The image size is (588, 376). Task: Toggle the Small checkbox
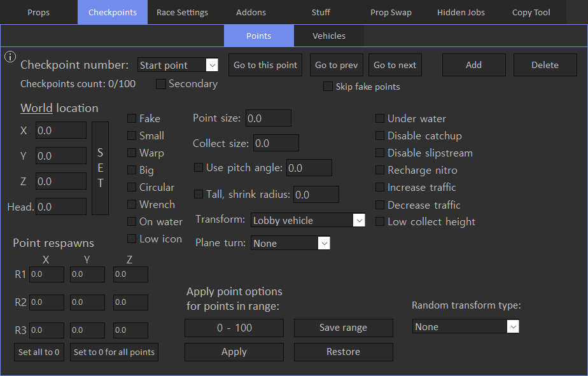click(x=132, y=136)
